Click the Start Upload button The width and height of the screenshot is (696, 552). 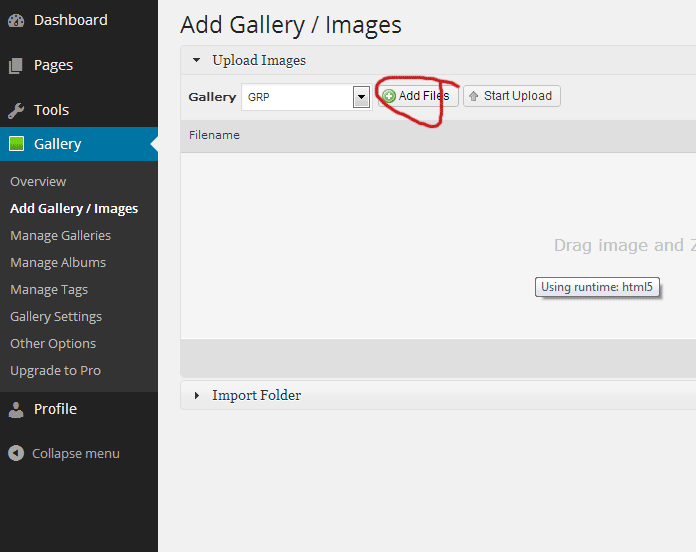512,96
